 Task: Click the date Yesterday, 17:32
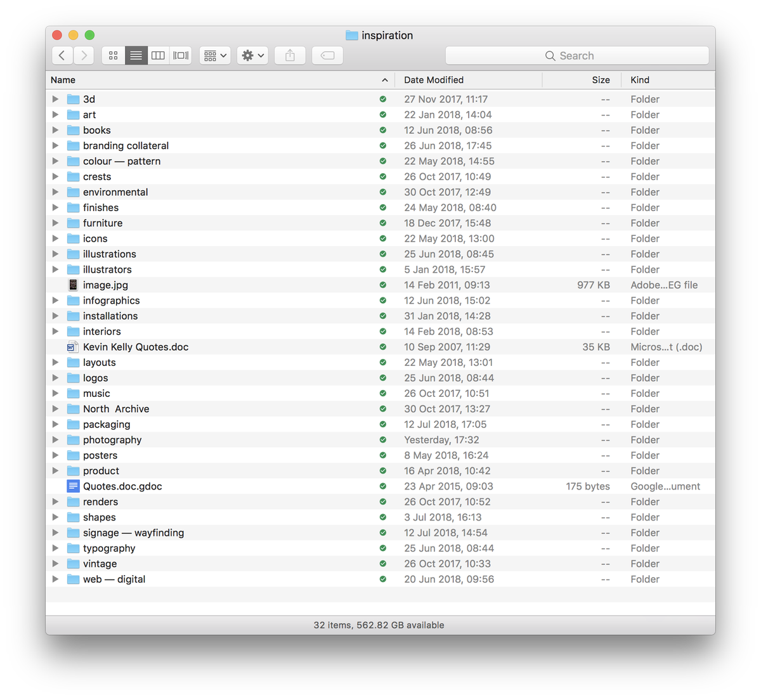point(441,440)
